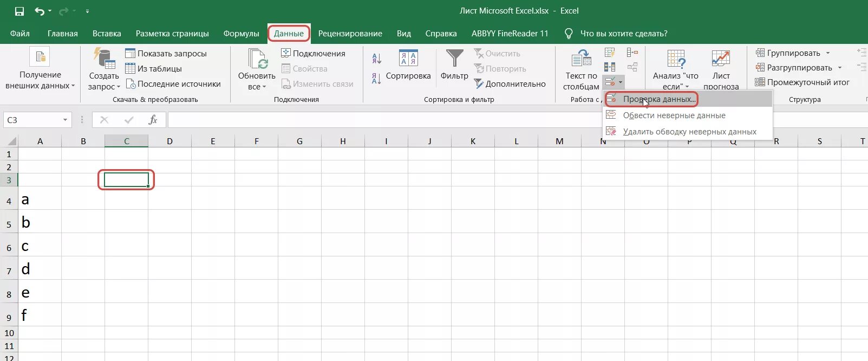Open the Файл tab
The image size is (868, 361).
click(20, 34)
